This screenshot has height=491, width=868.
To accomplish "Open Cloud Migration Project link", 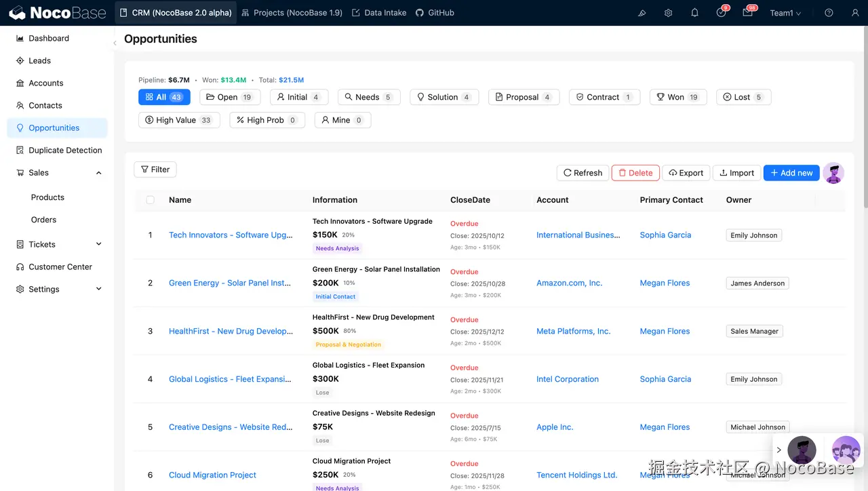I will (212, 475).
